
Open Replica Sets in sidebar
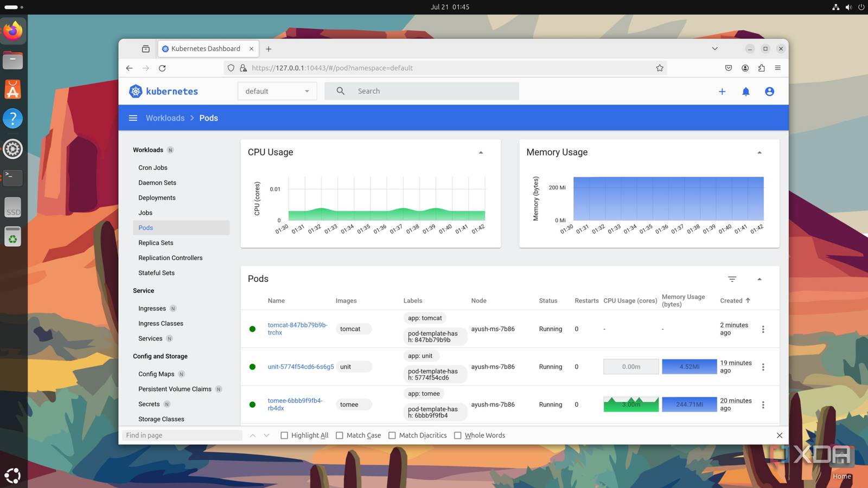tap(156, 243)
